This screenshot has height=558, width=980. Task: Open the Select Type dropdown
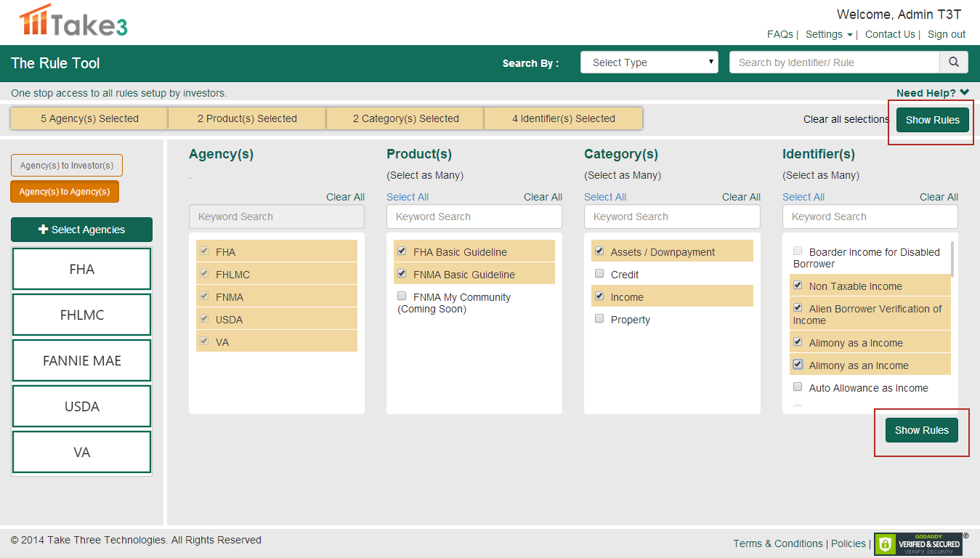649,62
